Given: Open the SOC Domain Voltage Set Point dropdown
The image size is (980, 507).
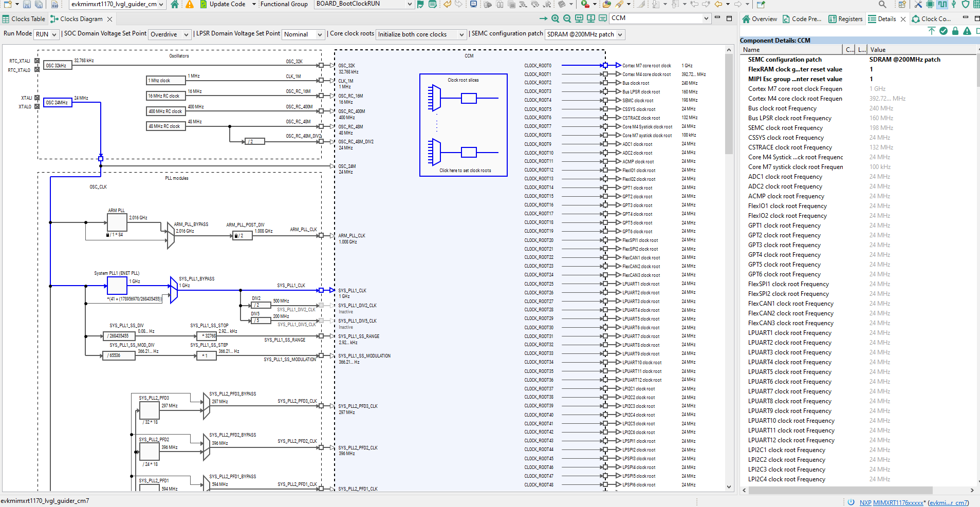Looking at the screenshot, I should pyautogui.click(x=170, y=34).
